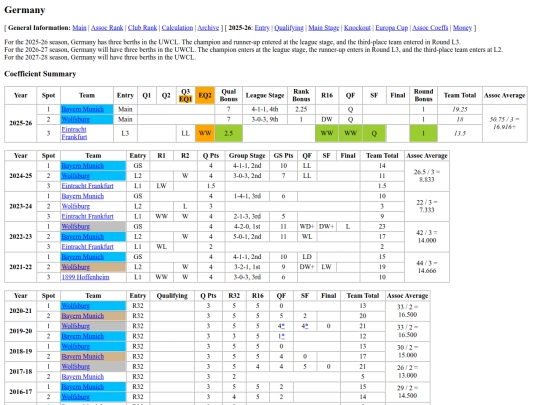
Task: Open the Assoc Coeffs link
Action: 430,28
